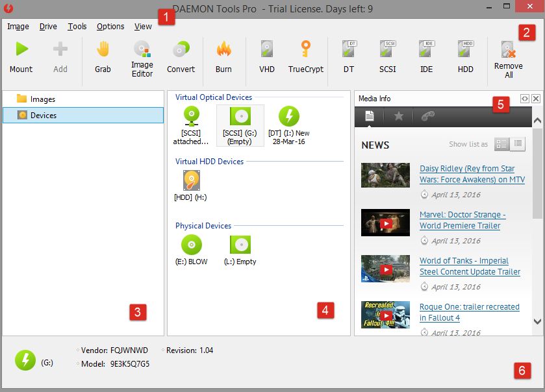Switch to the news document tab

pos(369,116)
